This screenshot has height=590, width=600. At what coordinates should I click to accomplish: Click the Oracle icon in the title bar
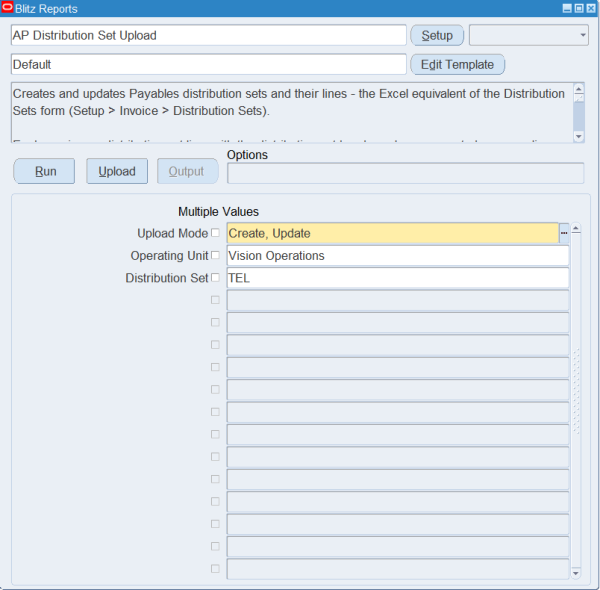7,8
